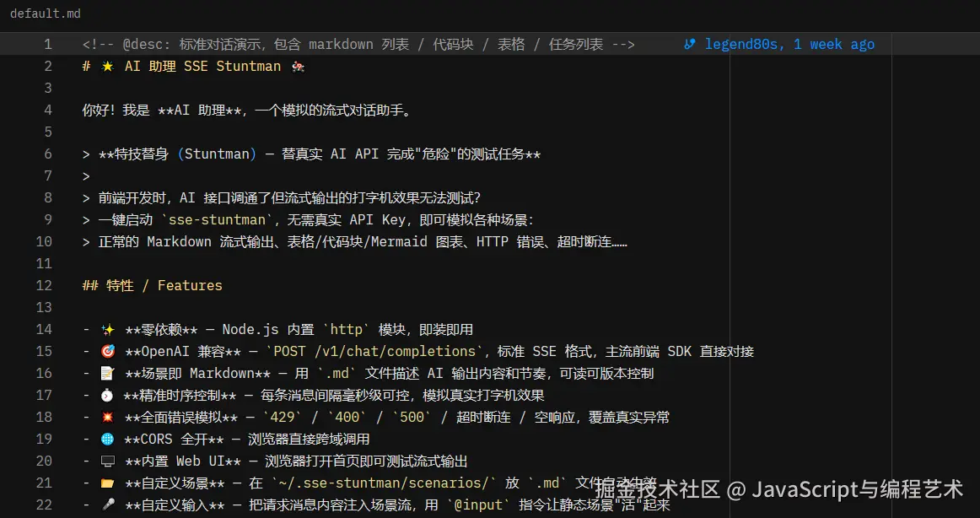Click the target emoji before OpenAI 兼容
Image resolution: width=980 pixels, height=518 pixels.
[x=107, y=351]
